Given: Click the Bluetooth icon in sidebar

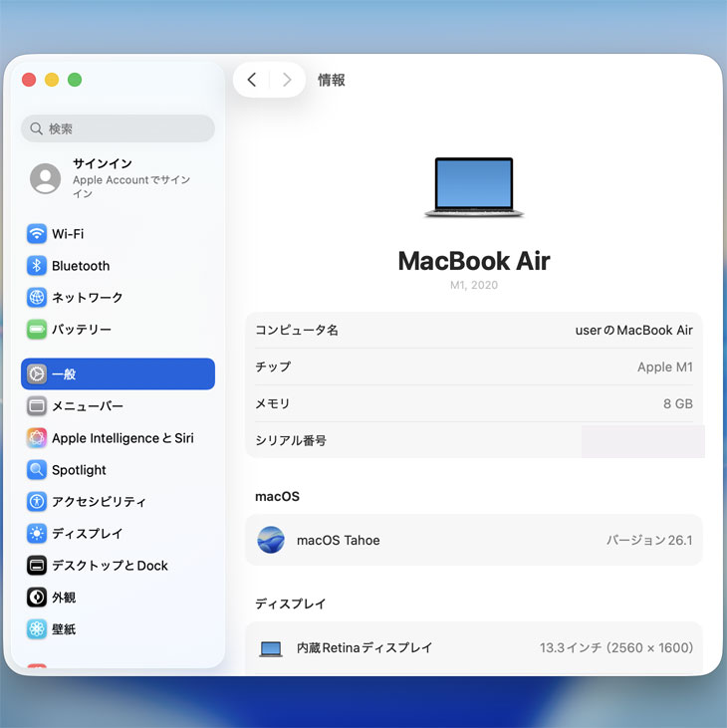Looking at the screenshot, I should [x=37, y=266].
